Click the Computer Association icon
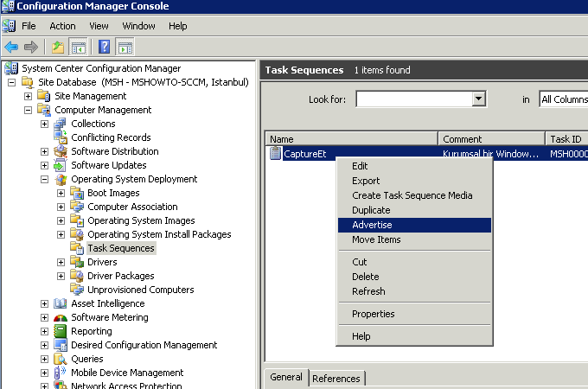This screenshot has width=588, height=389. pyautogui.click(x=77, y=207)
